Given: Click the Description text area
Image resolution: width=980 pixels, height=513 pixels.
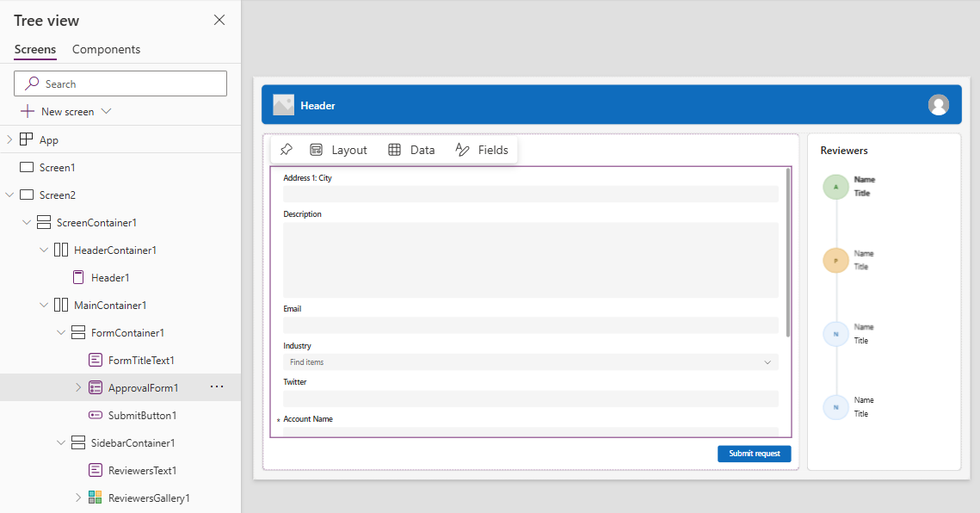Looking at the screenshot, I should point(531,260).
